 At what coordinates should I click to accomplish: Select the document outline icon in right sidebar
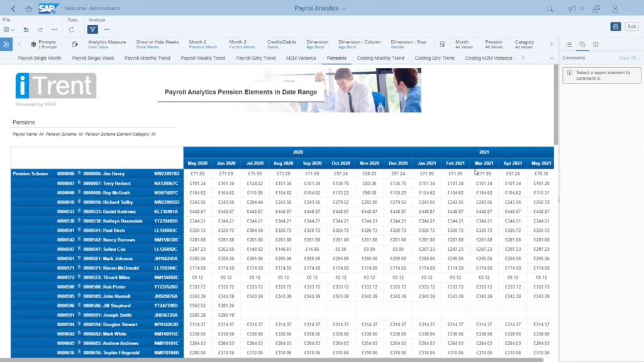coord(569,45)
